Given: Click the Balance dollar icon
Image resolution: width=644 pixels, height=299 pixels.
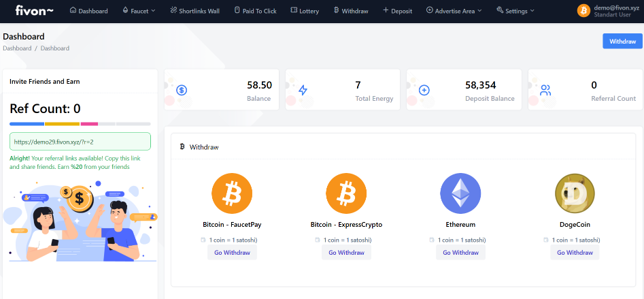Looking at the screenshot, I should coord(182,90).
